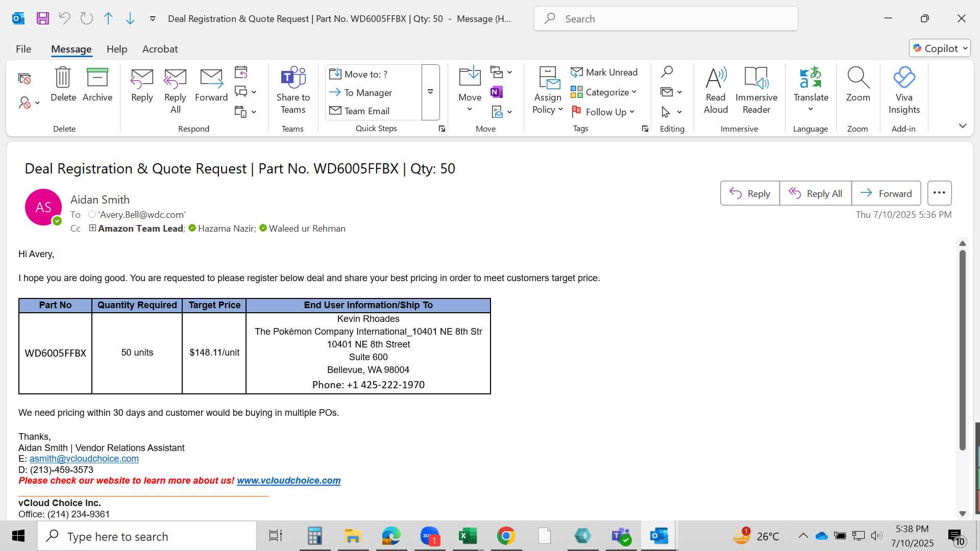The image size is (980, 551).
Task: Go to previous item with up arrow
Action: [x=108, y=19]
